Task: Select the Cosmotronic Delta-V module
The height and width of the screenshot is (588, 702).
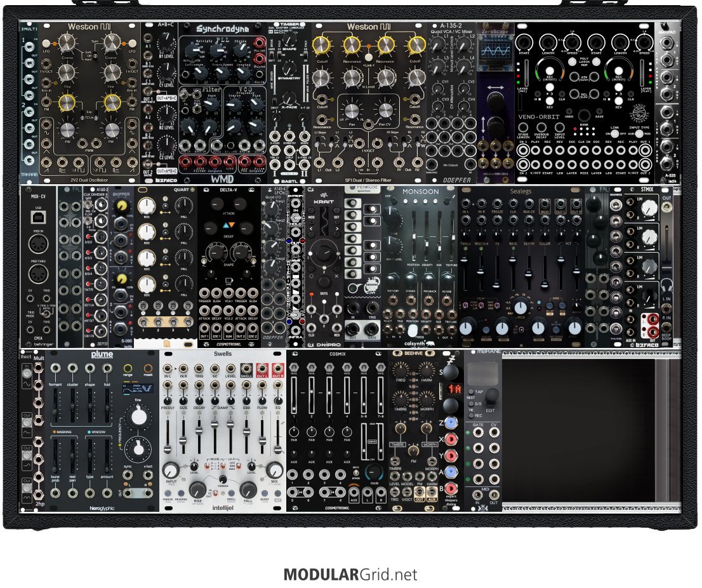Action: 228,267
